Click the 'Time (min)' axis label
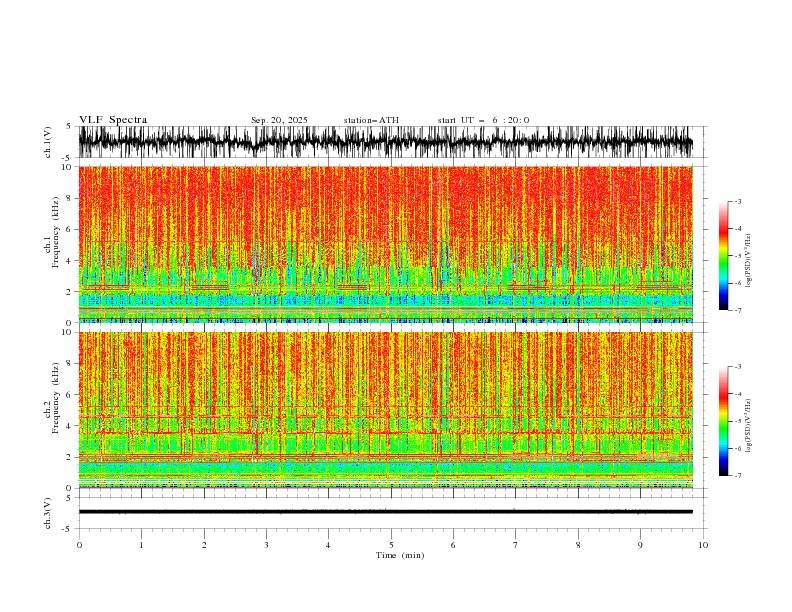 click(x=400, y=555)
